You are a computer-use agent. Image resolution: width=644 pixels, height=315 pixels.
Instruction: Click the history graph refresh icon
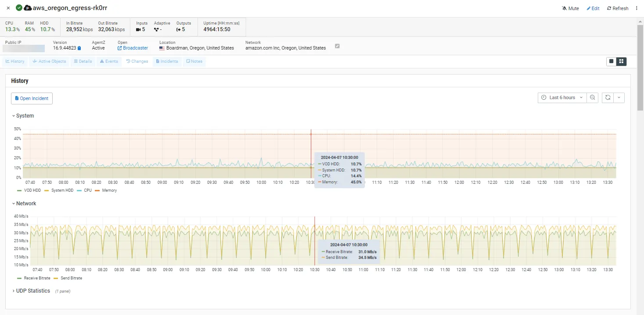click(608, 97)
